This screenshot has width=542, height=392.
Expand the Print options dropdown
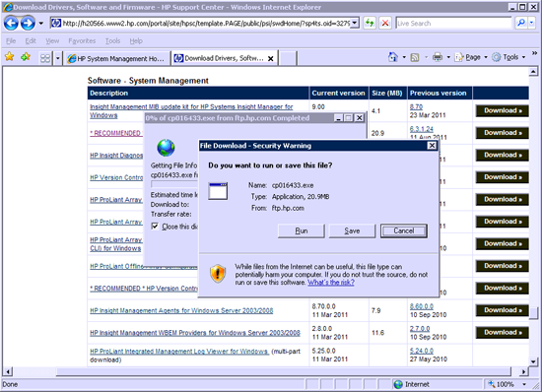(x=448, y=57)
